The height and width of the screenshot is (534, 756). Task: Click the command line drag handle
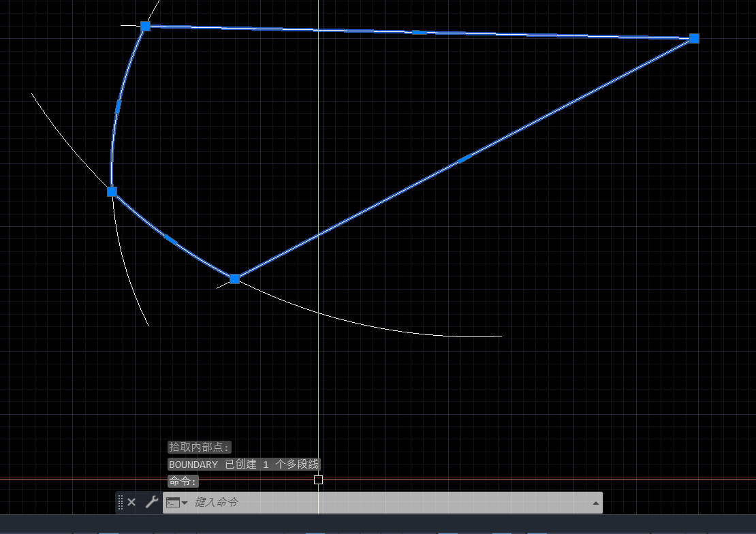pyautogui.click(x=121, y=502)
